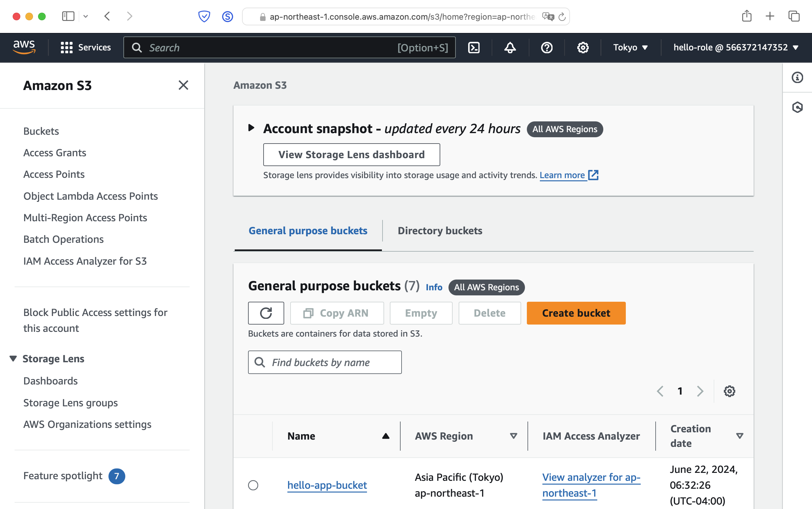Refresh the buckets list
812x509 pixels.
[266, 313]
